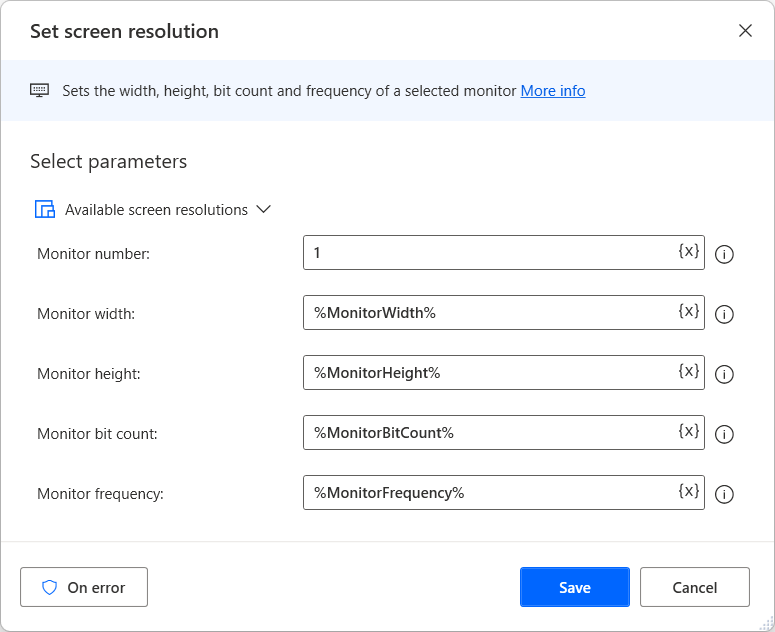The image size is (775, 632).
Task: Focus the %MonitorHeight% input field
Action: 504,373
